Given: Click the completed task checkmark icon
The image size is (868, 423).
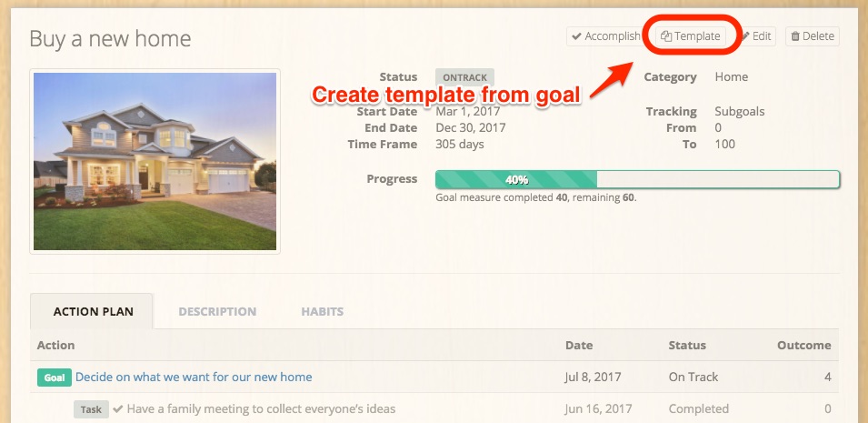Looking at the screenshot, I should pos(118,409).
